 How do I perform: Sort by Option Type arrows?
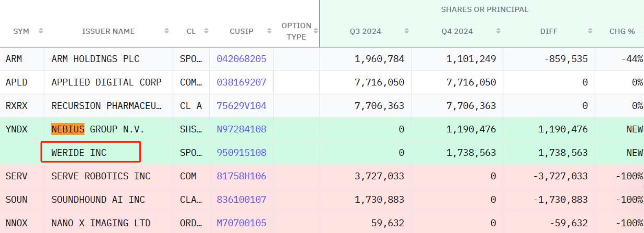[315, 31]
